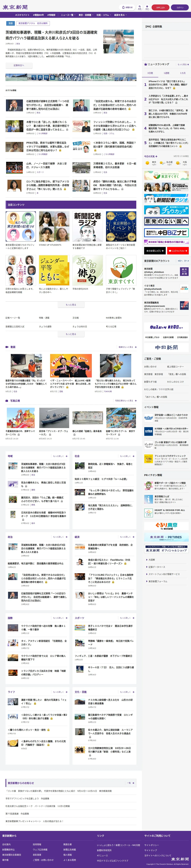This screenshot has height=868, width=191.
Task: Open ranking item 1 about iPhoneマイナ
Action: tap(168, 85)
